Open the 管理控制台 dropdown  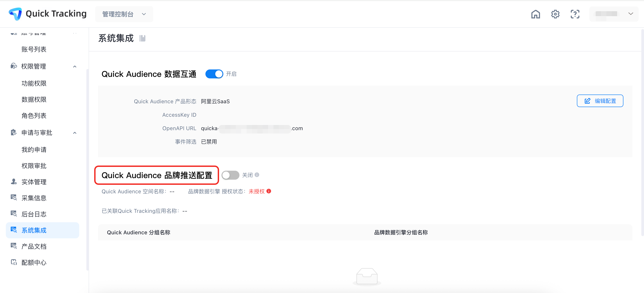click(124, 14)
